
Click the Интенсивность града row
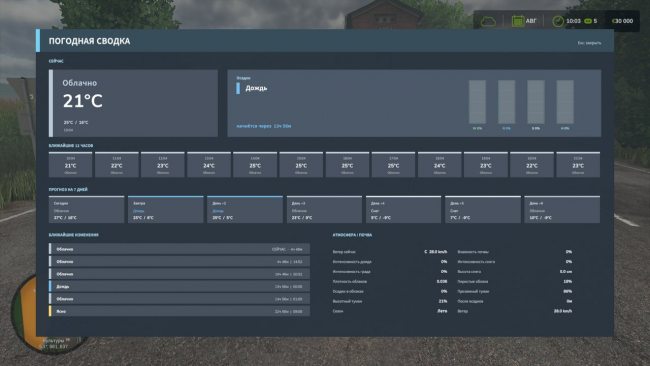click(x=390, y=271)
